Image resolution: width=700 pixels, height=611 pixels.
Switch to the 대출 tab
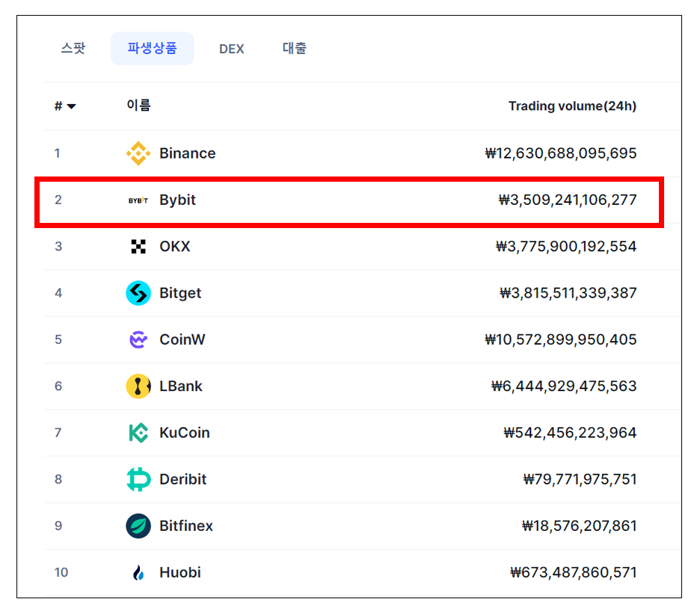295,48
